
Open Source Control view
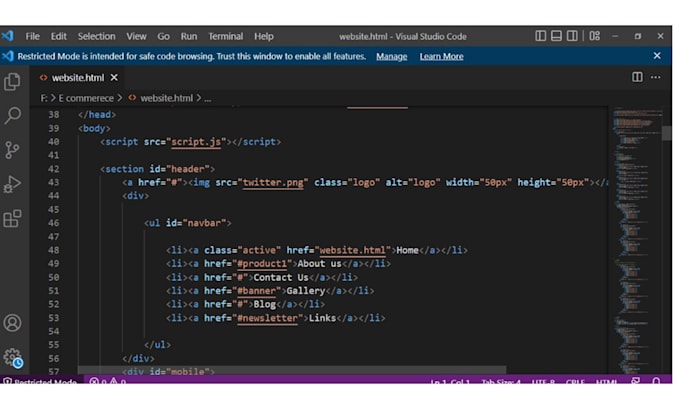pyautogui.click(x=12, y=150)
